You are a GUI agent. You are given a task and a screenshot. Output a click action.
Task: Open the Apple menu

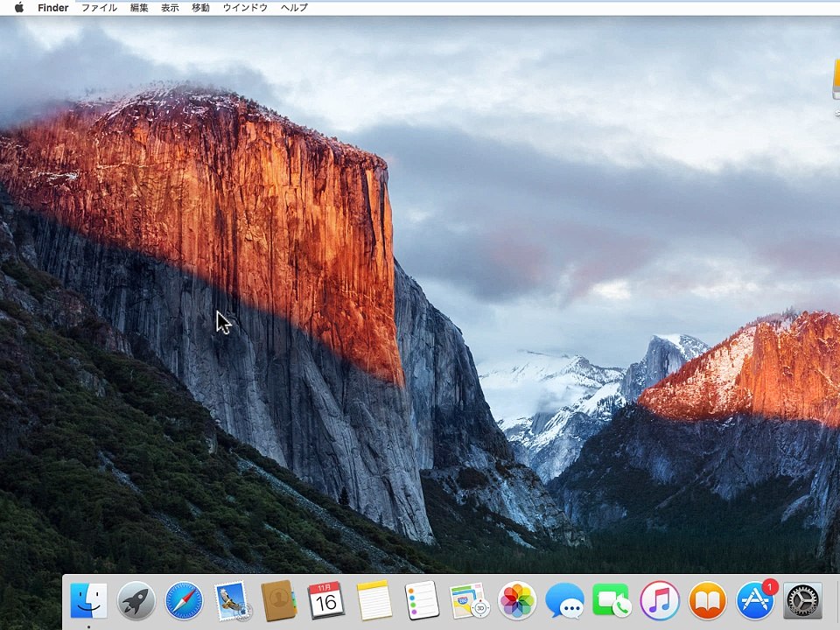(18, 8)
